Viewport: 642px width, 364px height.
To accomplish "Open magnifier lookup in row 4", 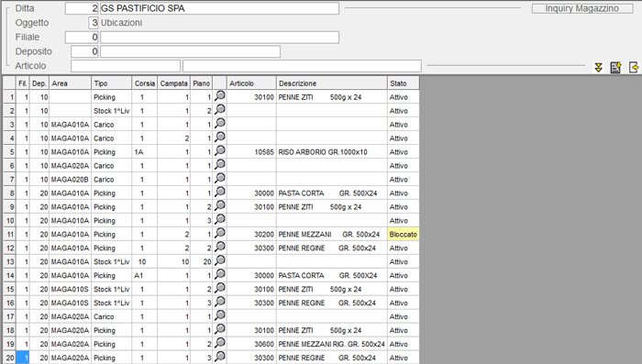I will 220,138.
